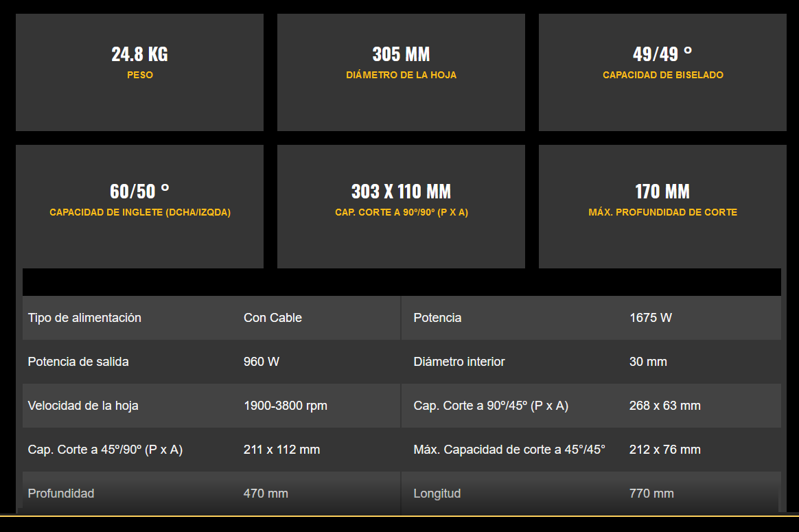Select the 170 MM max cut depth card
The height and width of the screenshot is (532, 799).
pyautogui.click(x=662, y=206)
